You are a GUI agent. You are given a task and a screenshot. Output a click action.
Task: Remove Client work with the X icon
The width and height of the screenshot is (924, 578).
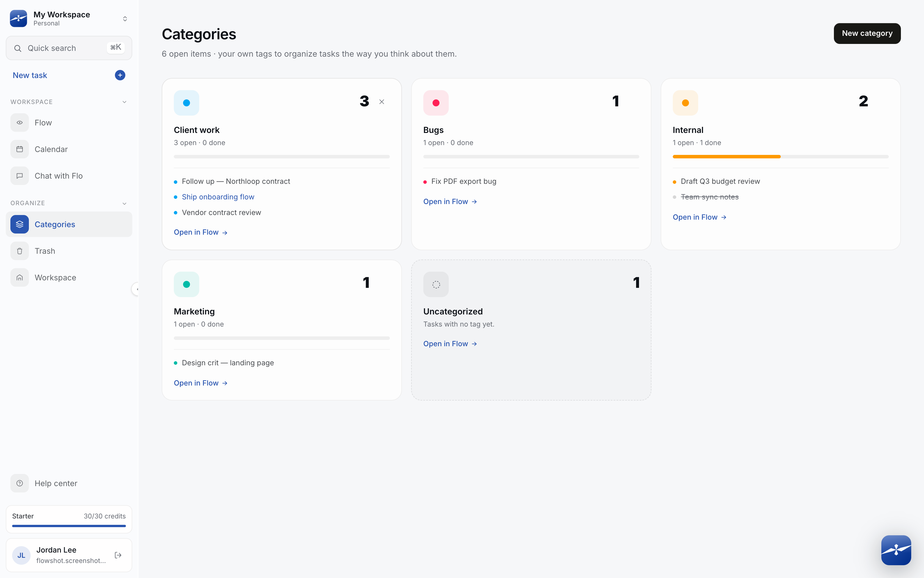click(x=381, y=102)
